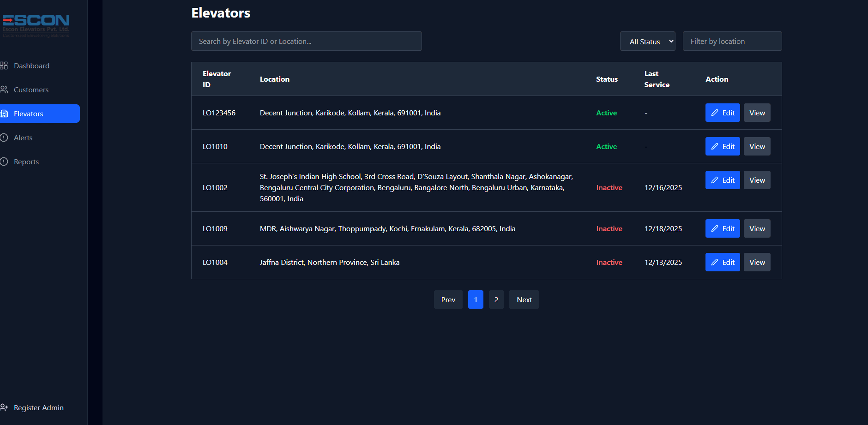Viewport: 868px width, 425px height.
Task: Click pencil icon in LO123456 row
Action: [715, 113]
